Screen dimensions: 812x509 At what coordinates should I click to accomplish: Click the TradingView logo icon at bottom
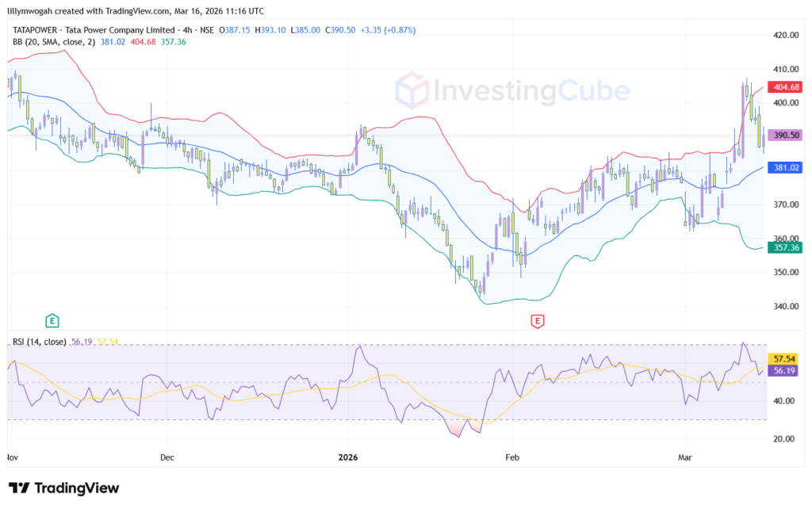(x=19, y=488)
